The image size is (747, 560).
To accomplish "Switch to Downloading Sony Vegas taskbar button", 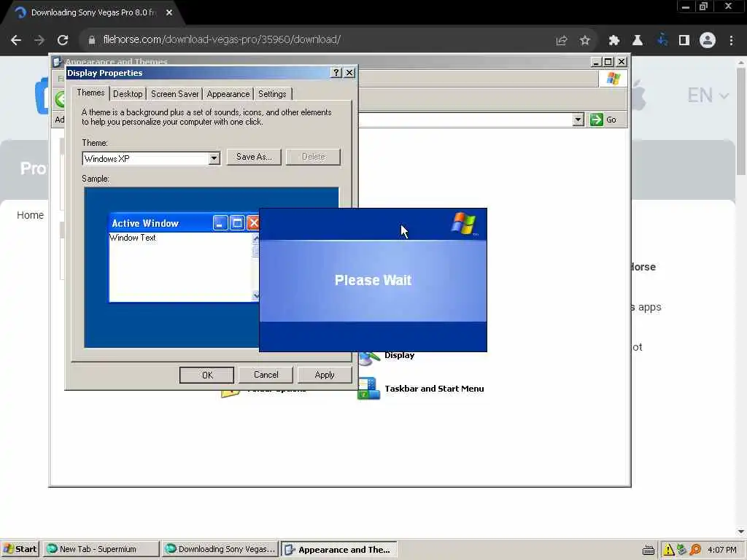I will click(x=220, y=550).
